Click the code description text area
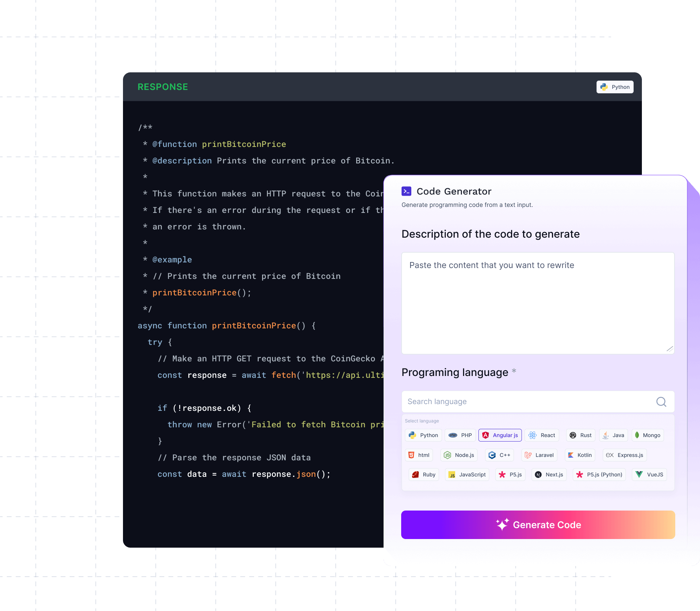Screen dimensions: 700x611 tap(538, 303)
